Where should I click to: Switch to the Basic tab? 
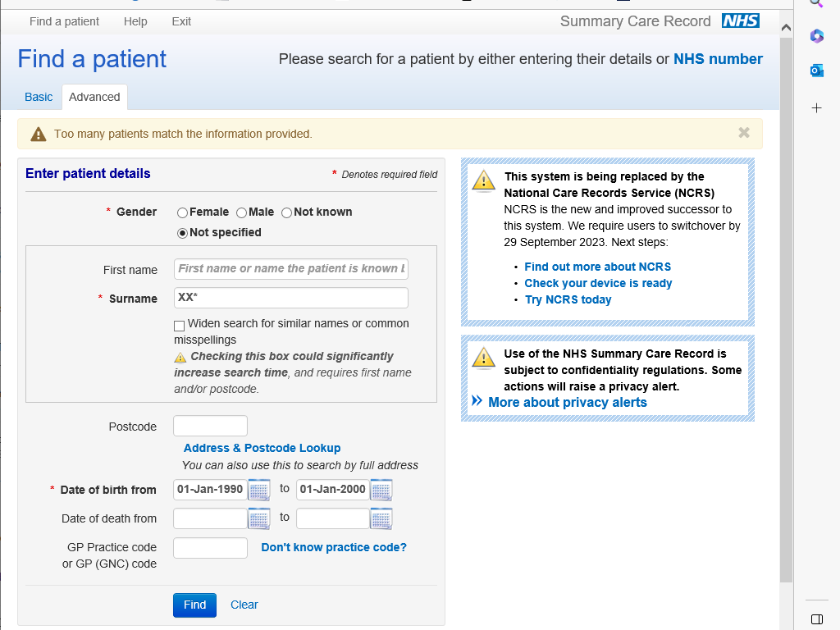point(39,97)
